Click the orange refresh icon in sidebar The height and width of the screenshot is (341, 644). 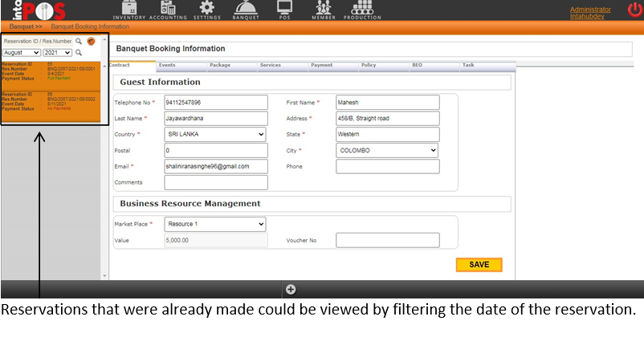[91, 41]
